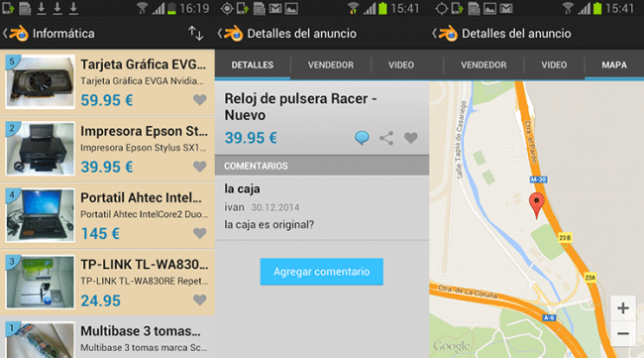Open the Epson printer thumbnail
Screen dimensions: 644x358
point(40,149)
